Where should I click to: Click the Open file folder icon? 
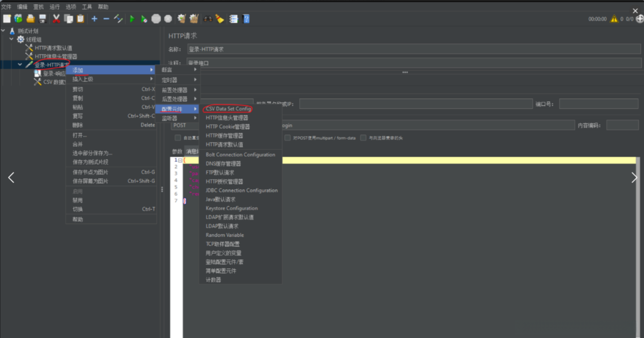coord(31,19)
